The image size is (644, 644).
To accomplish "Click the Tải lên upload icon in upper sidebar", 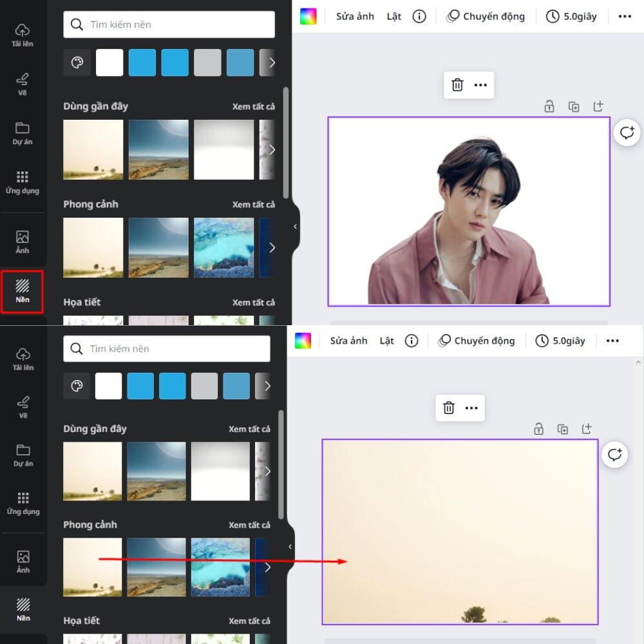I will 22,35.
